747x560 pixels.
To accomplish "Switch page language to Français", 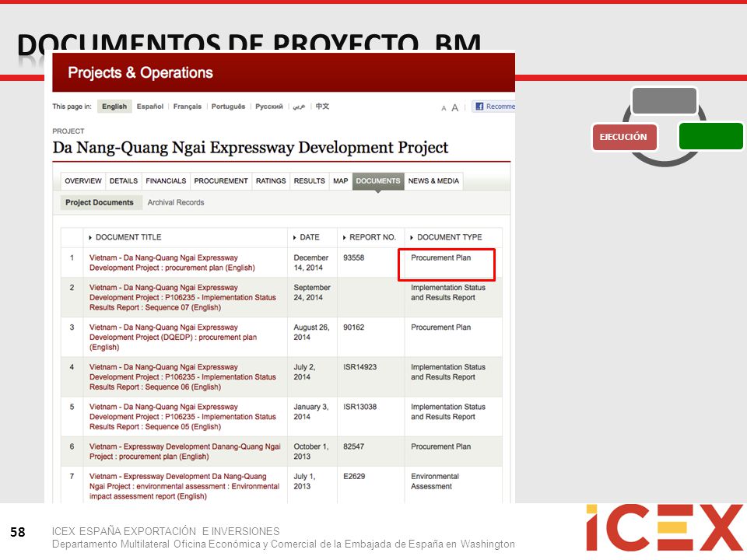I will 188,107.
